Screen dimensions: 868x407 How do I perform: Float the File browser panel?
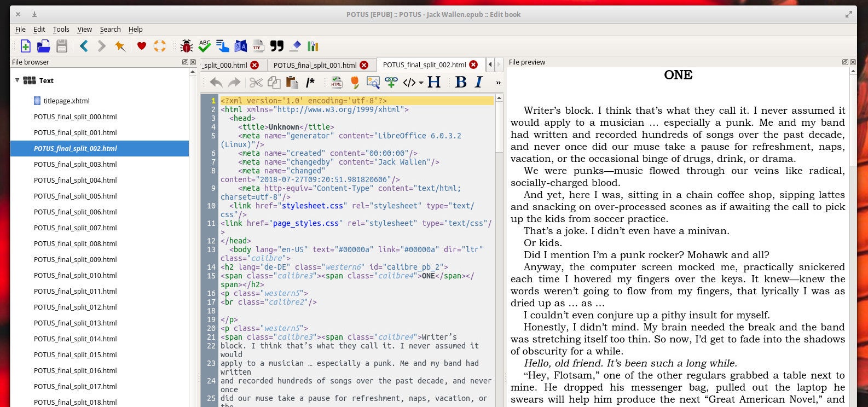pyautogui.click(x=185, y=62)
